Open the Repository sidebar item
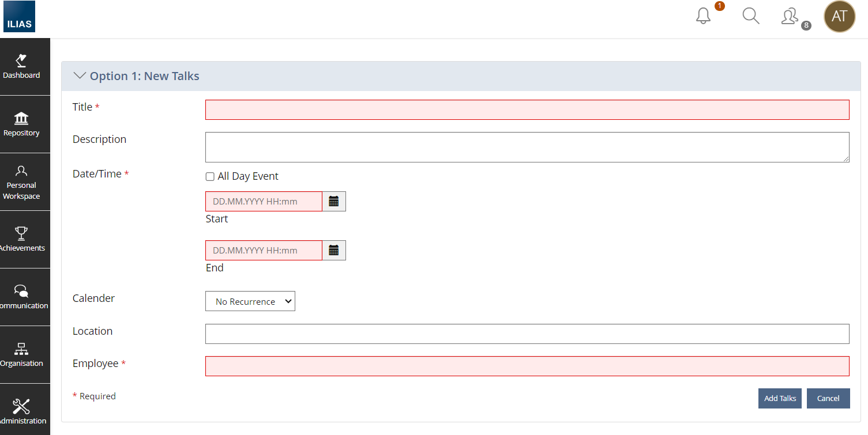868x435 pixels. 22,124
